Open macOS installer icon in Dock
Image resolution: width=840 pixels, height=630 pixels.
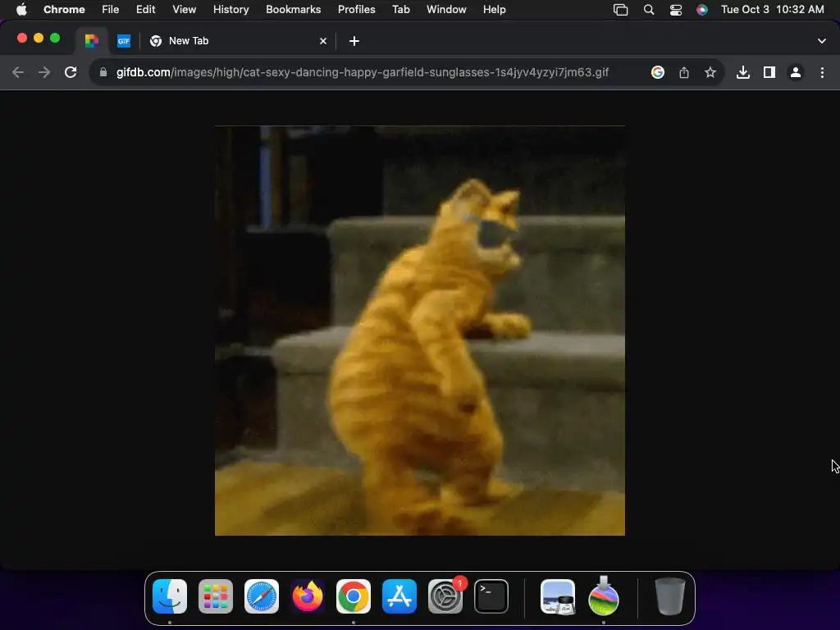pos(604,596)
